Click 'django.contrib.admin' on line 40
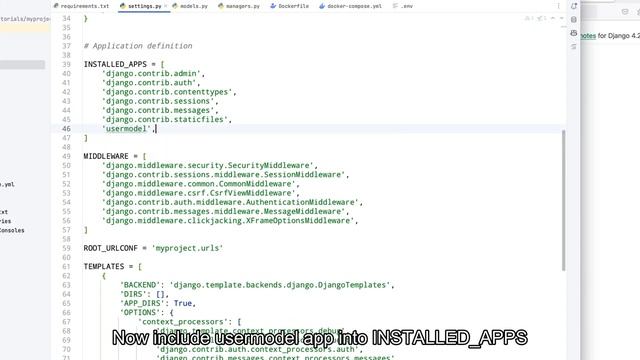This screenshot has height=360, width=640. click(151, 74)
